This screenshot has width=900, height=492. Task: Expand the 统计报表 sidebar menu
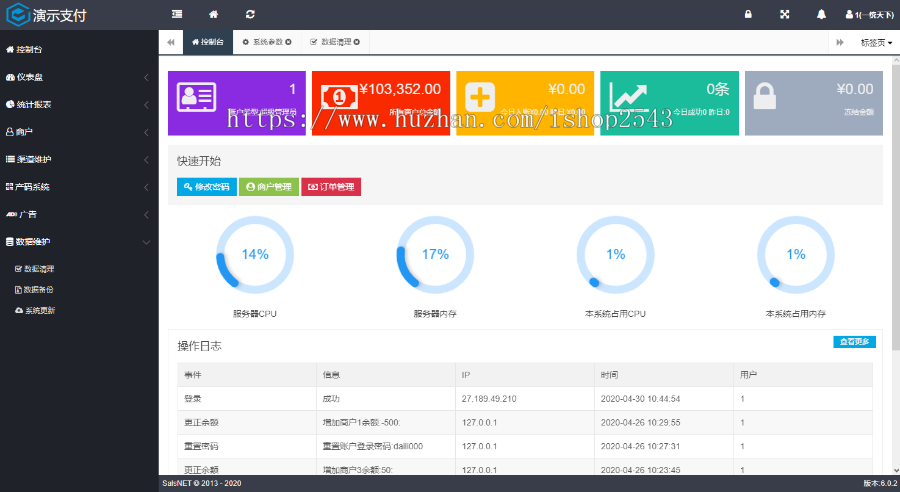pos(79,104)
